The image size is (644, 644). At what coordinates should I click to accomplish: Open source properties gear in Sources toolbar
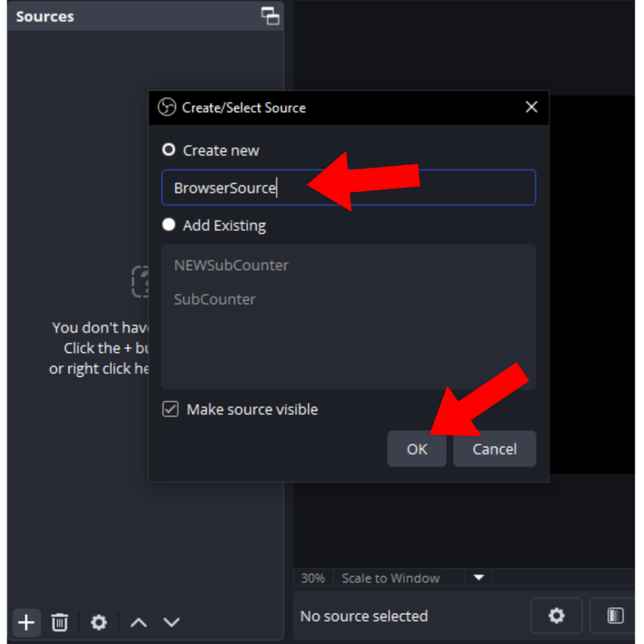pos(99,622)
